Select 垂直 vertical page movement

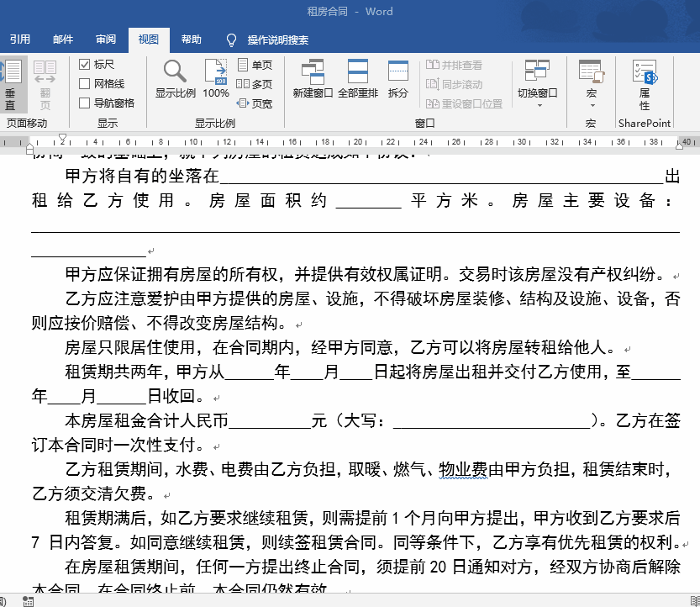point(12,80)
